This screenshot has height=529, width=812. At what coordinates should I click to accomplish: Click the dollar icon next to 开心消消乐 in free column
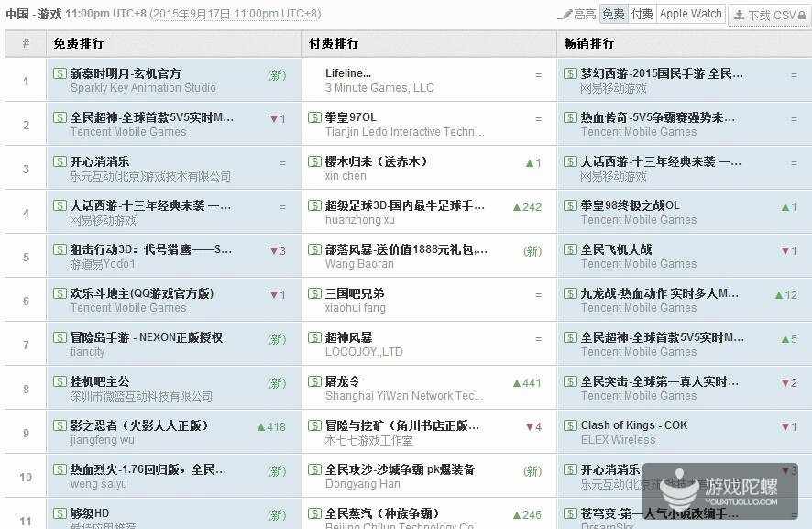tap(60, 161)
